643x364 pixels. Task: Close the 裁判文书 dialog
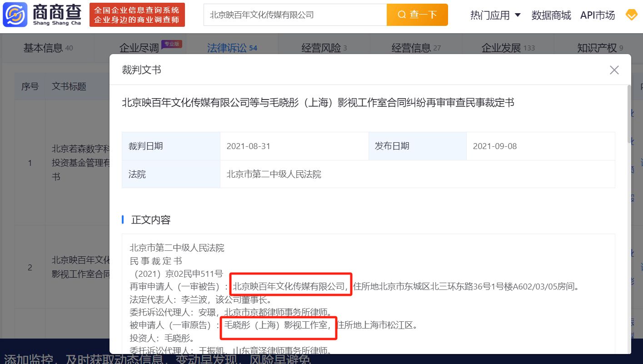(x=614, y=70)
